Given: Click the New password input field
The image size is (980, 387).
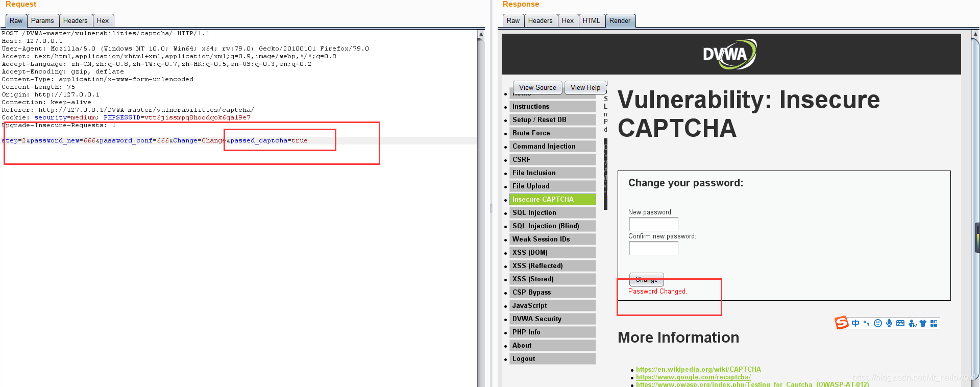Looking at the screenshot, I should 653,224.
